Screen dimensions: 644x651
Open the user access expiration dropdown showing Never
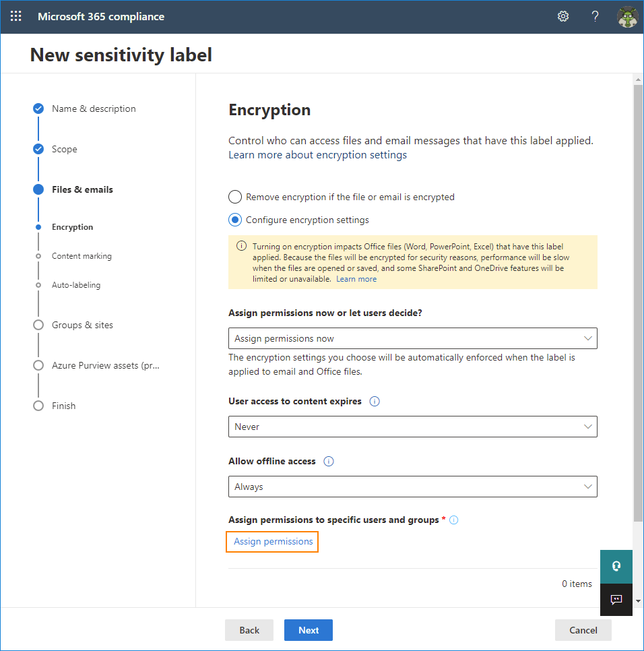pyautogui.click(x=412, y=426)
